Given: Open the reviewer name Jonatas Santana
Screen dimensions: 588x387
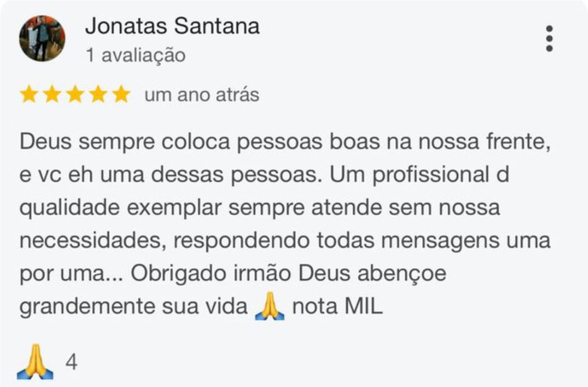Looking at the screenshot, I should click(x=172, y=26).
